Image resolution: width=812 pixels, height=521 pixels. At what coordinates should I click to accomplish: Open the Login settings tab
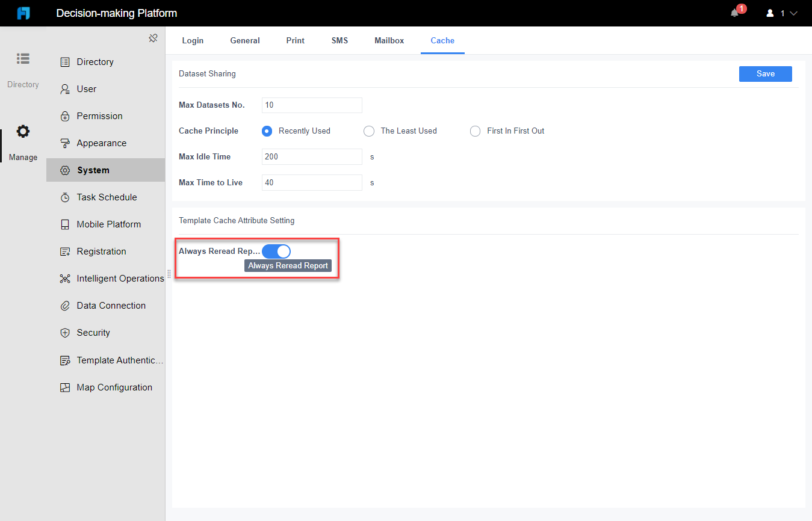(x=193, y=40)
